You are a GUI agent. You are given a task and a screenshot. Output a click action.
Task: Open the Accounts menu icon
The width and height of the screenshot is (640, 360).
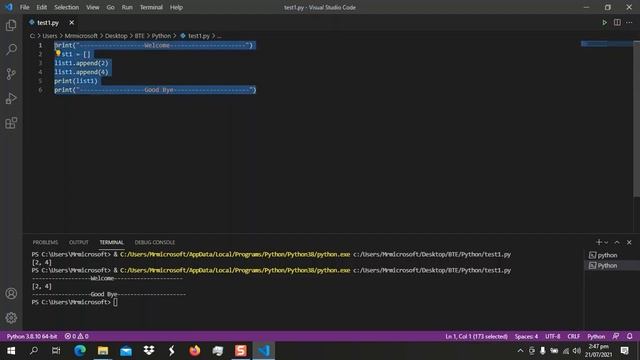point(11,293)
